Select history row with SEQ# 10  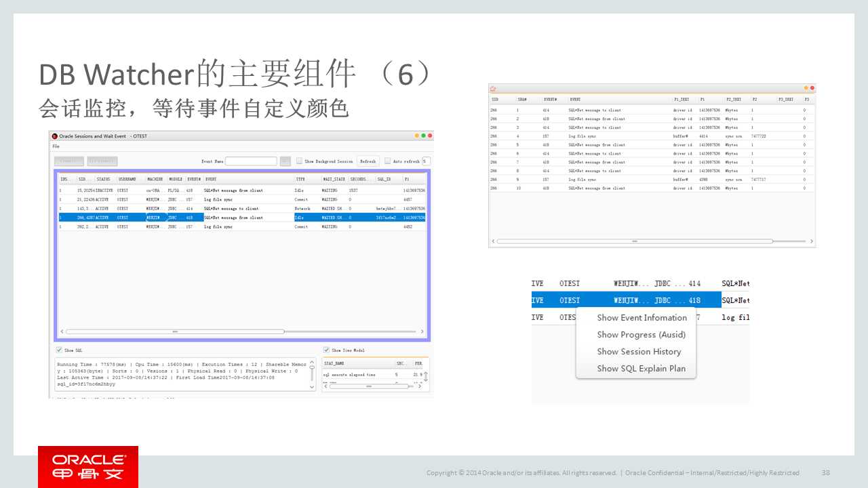652,188
